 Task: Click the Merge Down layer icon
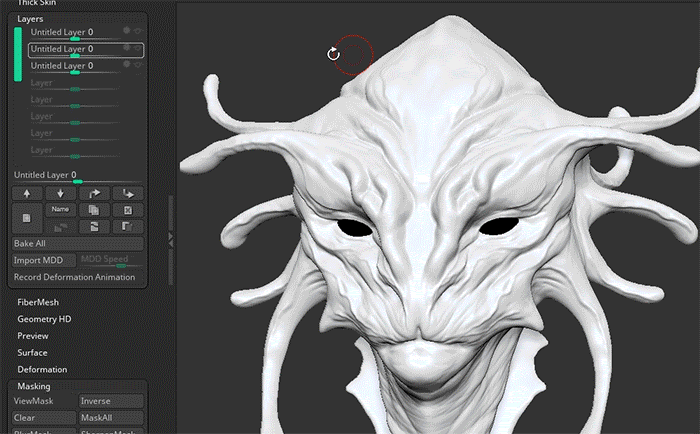coord(94,227)
